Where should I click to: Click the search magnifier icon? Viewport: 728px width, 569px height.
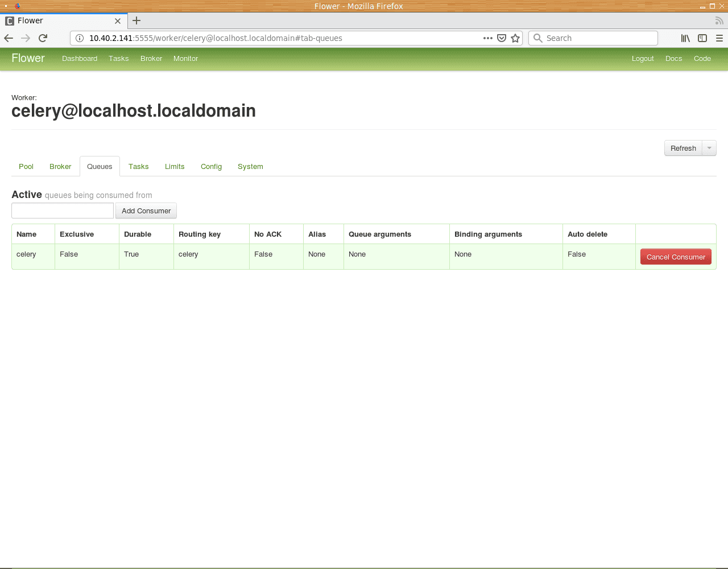[x=537, y=38]
